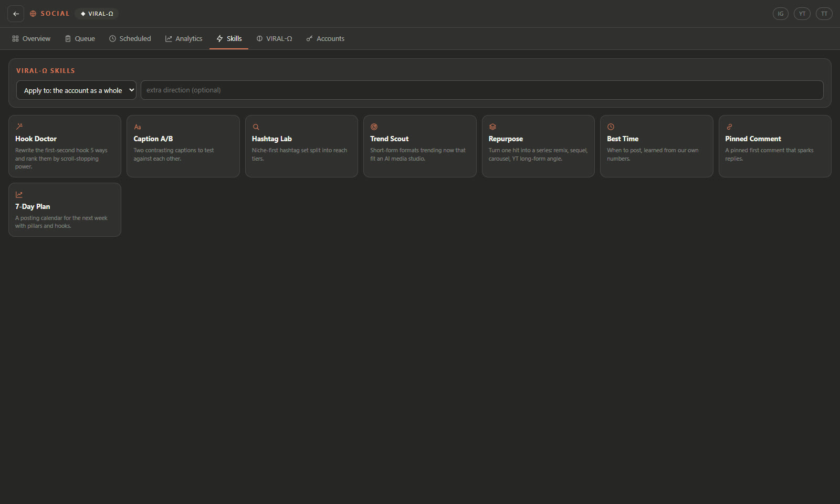840x504 pixels.
Task: Open the TT account badge
Action: [x=824, y=14]
